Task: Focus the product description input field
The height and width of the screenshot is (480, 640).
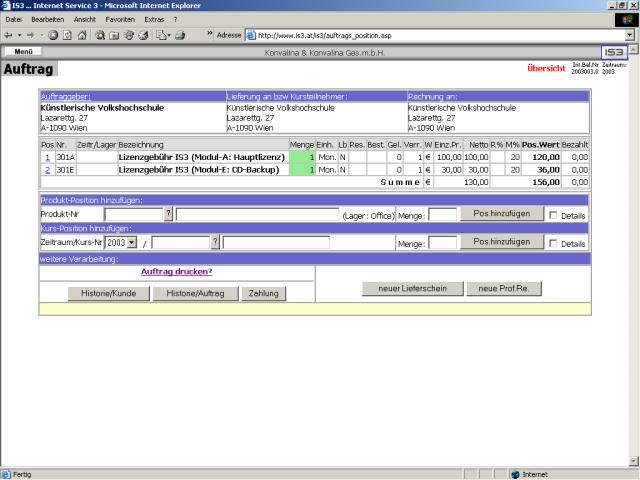Action: 258,214
